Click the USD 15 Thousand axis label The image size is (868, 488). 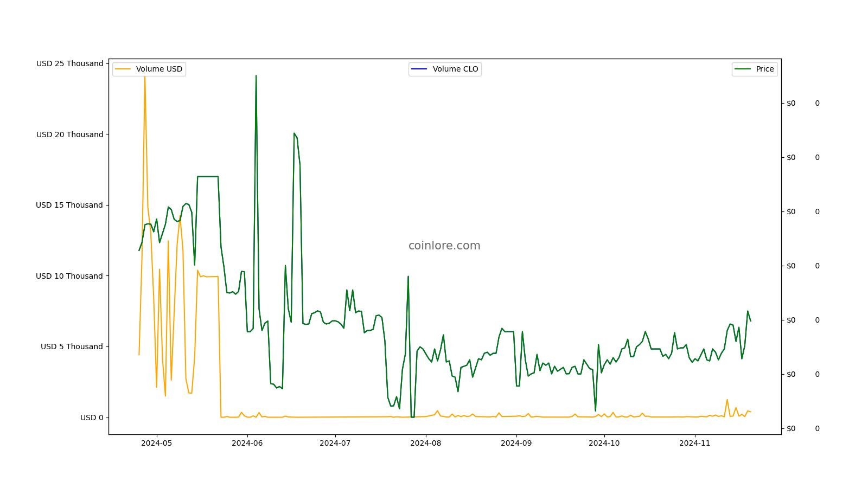point(69,205)
